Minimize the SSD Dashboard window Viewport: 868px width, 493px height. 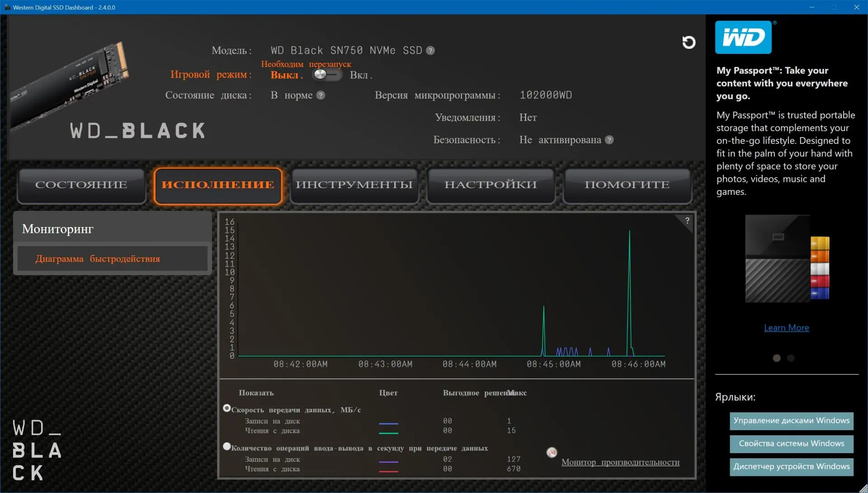point(812,7)
